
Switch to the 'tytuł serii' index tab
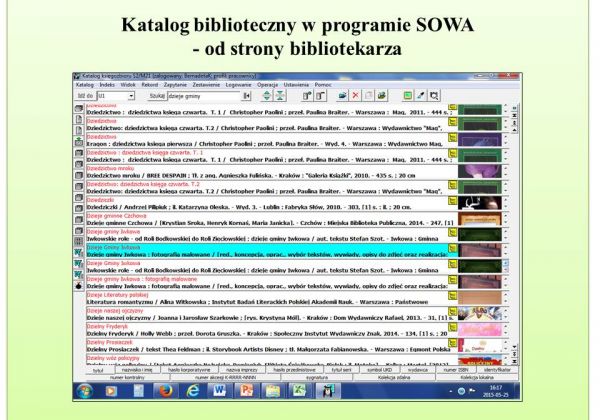click(x=341, y=370)
